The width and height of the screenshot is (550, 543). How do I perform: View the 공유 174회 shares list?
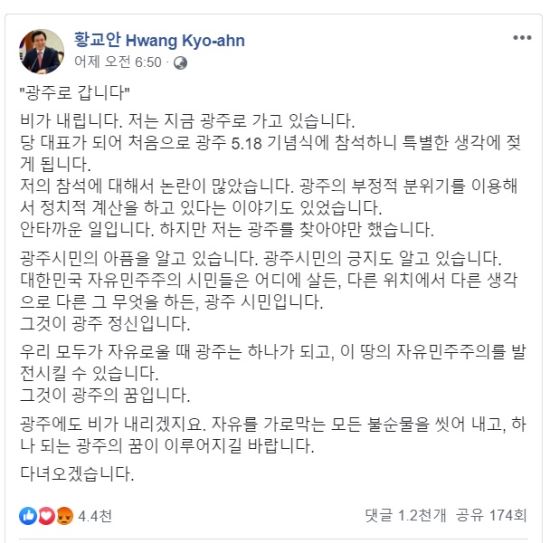[x=491, y=515]
